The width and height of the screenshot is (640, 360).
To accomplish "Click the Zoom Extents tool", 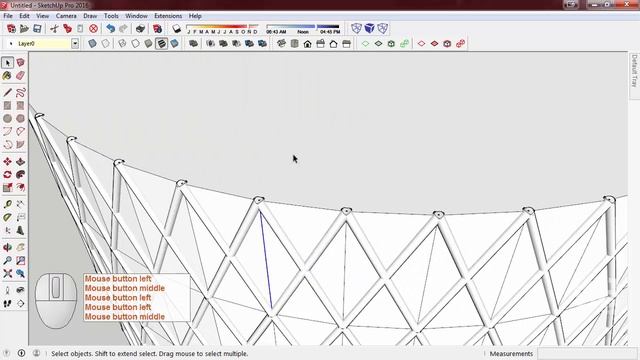I will [x=7, y=273].
